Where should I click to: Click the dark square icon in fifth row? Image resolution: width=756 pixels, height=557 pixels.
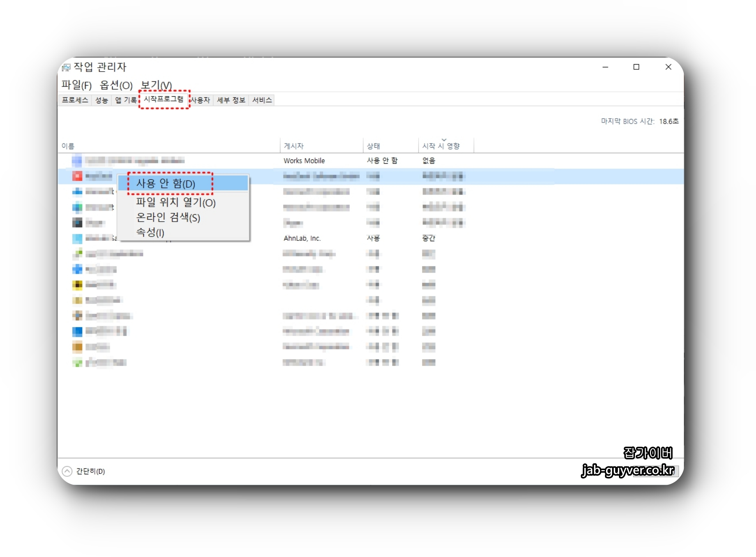pos(77,222)
